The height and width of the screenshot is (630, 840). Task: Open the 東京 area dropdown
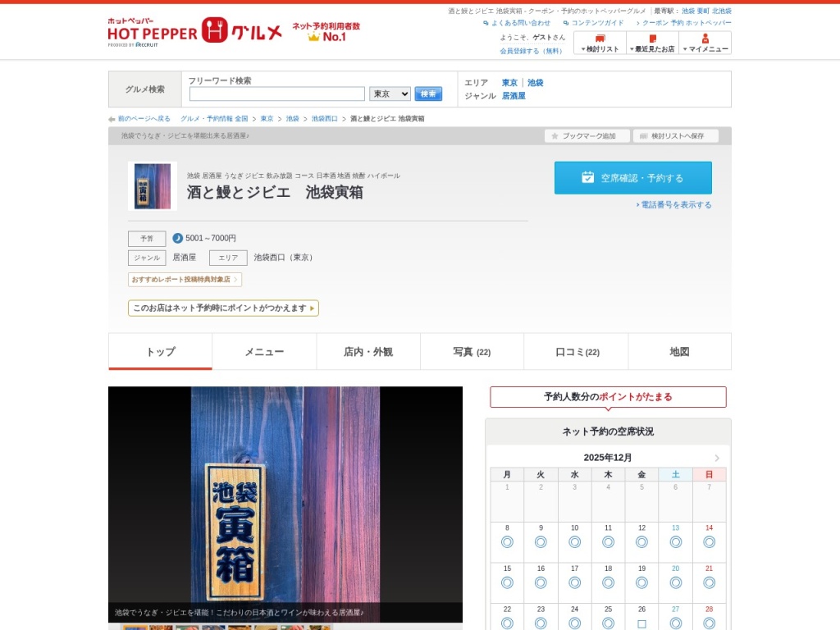[x=390, y=94]
